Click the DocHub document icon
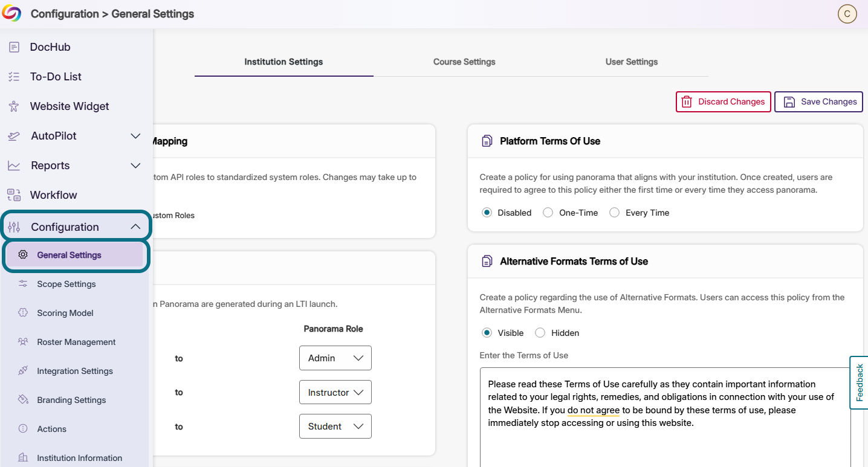Viewport: 868px width, 467px height. [x=14, y=47]
